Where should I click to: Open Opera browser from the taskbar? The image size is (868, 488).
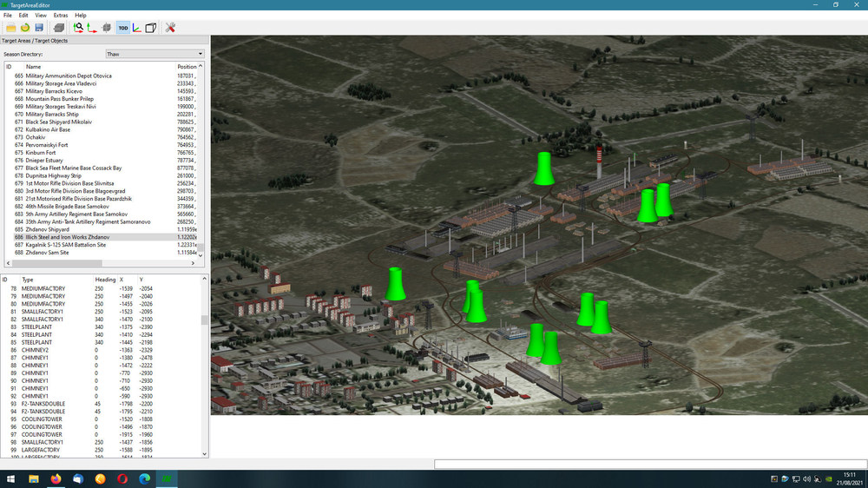(x=122, y=479)
